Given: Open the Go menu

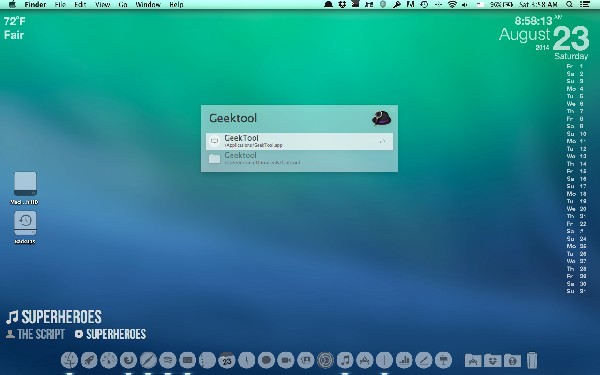Looking at the screenshot, I should click(x=123, y=5).
